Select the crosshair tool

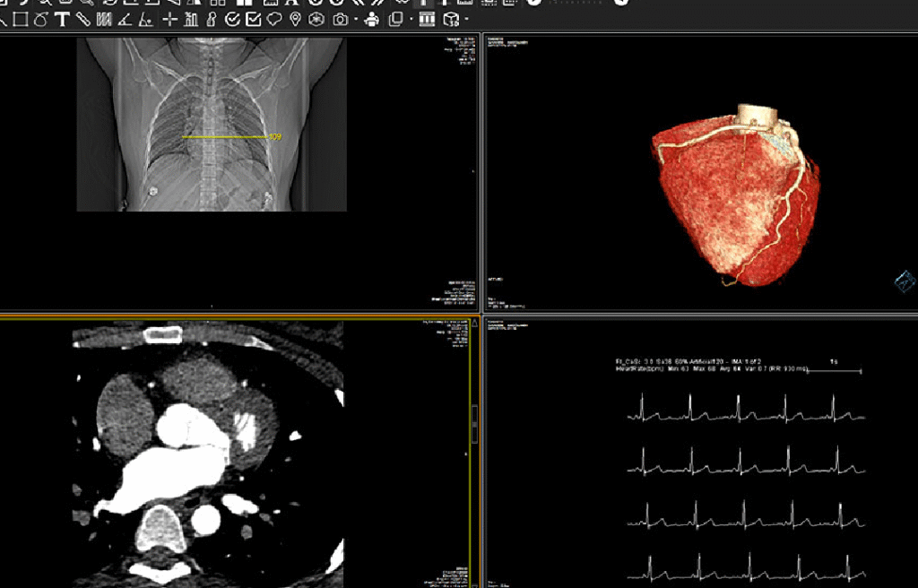coord(169,20)
